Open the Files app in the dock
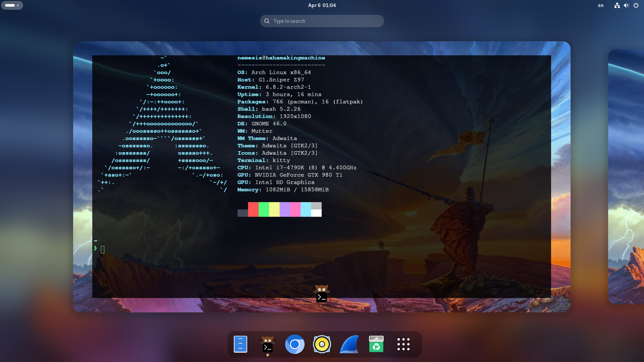This screenshot has width=644, height=362. tap(240, 344)
